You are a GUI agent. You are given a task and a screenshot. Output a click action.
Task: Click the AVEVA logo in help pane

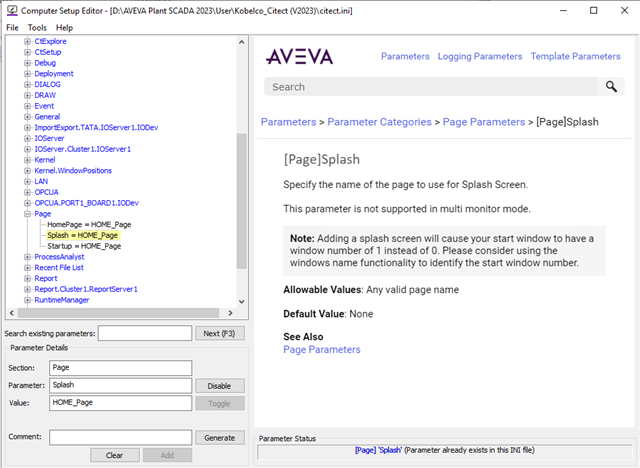coord(300,57)
